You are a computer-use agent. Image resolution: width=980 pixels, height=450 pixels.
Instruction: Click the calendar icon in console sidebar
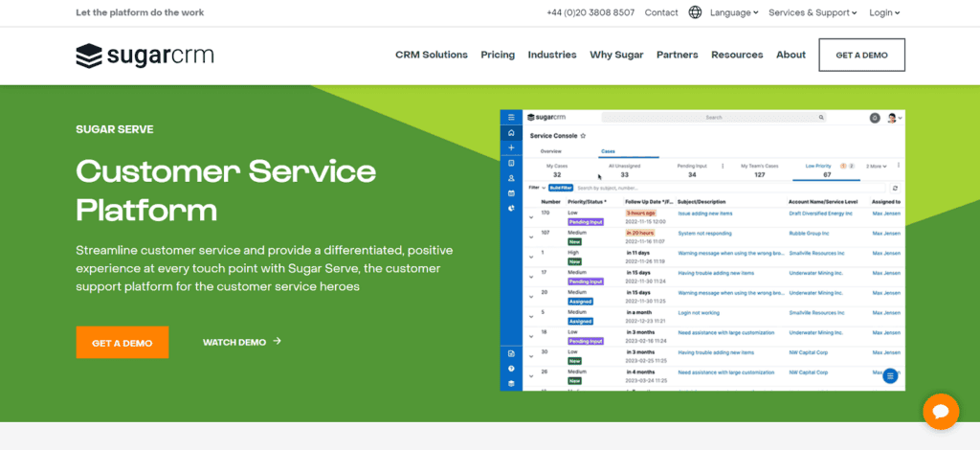tap(511, 193)
